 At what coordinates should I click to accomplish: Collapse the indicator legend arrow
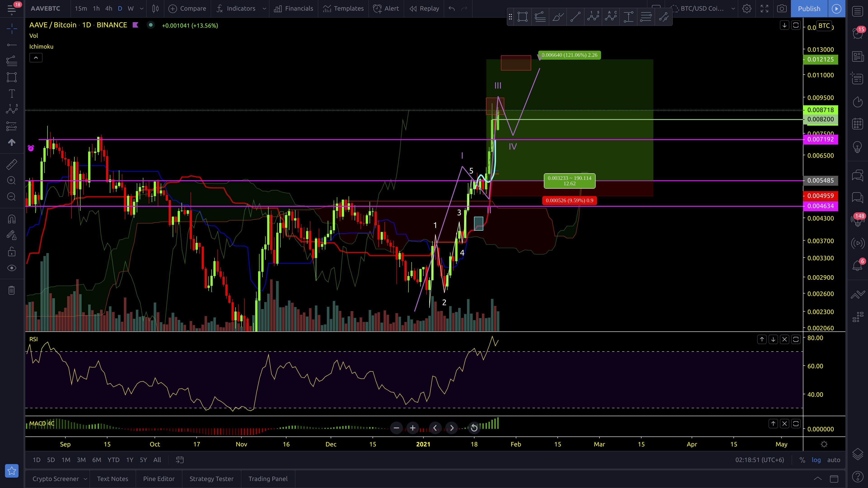point(36,58)
